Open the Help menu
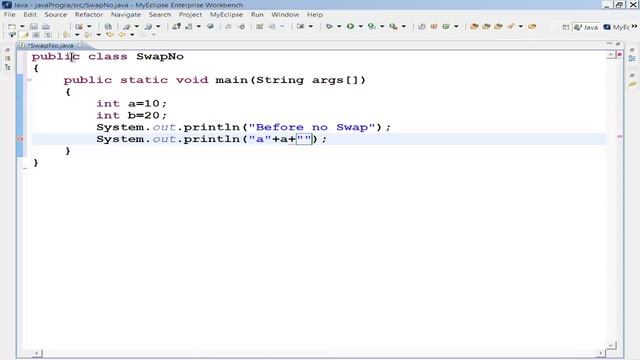This screenshot has width=640, height=360. pyautogui.click(x=315, y=15)
